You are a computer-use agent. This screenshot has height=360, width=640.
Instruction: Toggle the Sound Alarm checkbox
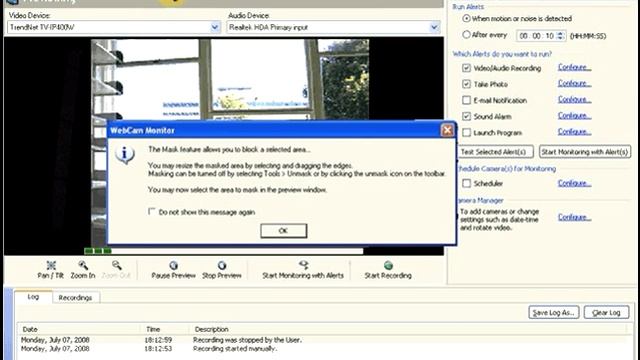466,116
